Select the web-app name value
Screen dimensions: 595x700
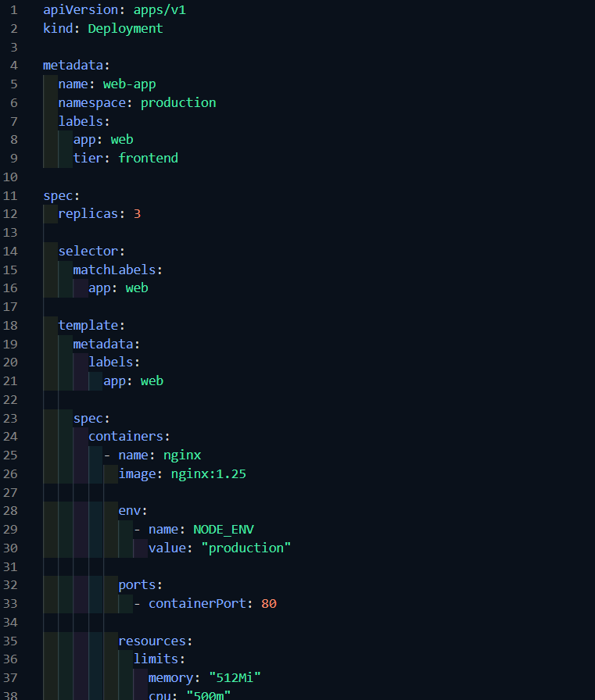pos(130,84)
